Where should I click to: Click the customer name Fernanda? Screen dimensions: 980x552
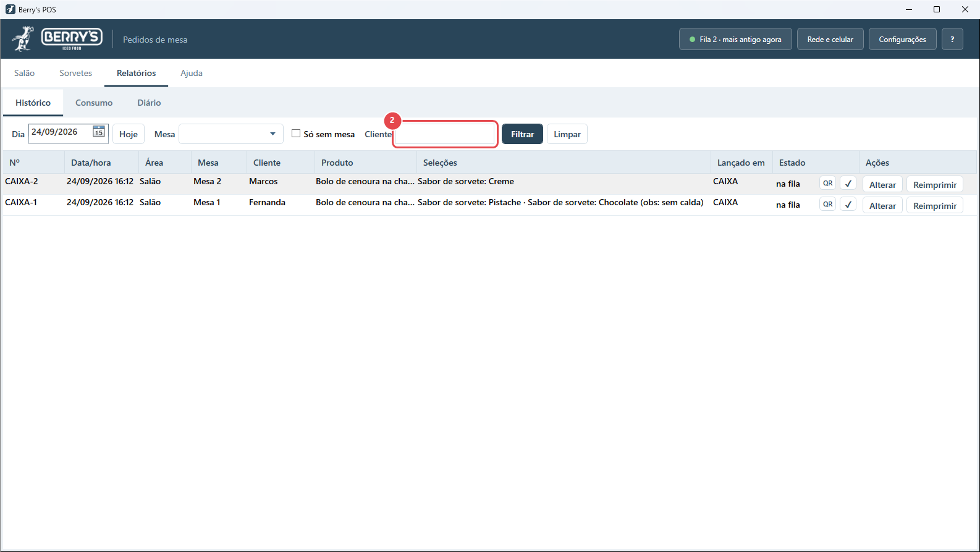click(x=267, y=202)
